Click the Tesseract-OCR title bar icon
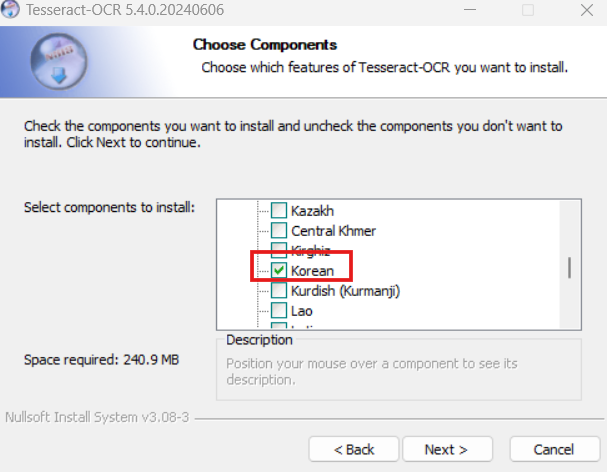 click(x=9, y=9)
